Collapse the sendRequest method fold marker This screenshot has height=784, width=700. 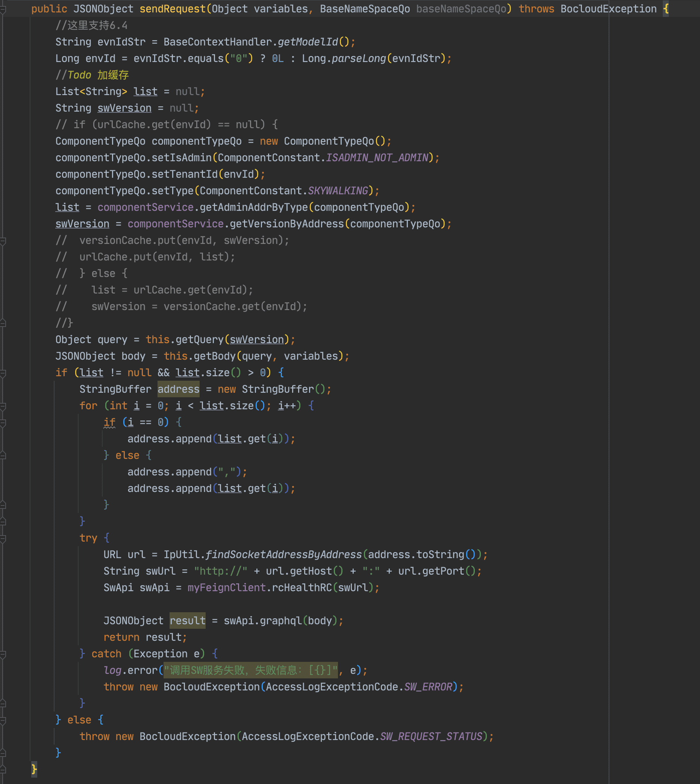(3, 9)
